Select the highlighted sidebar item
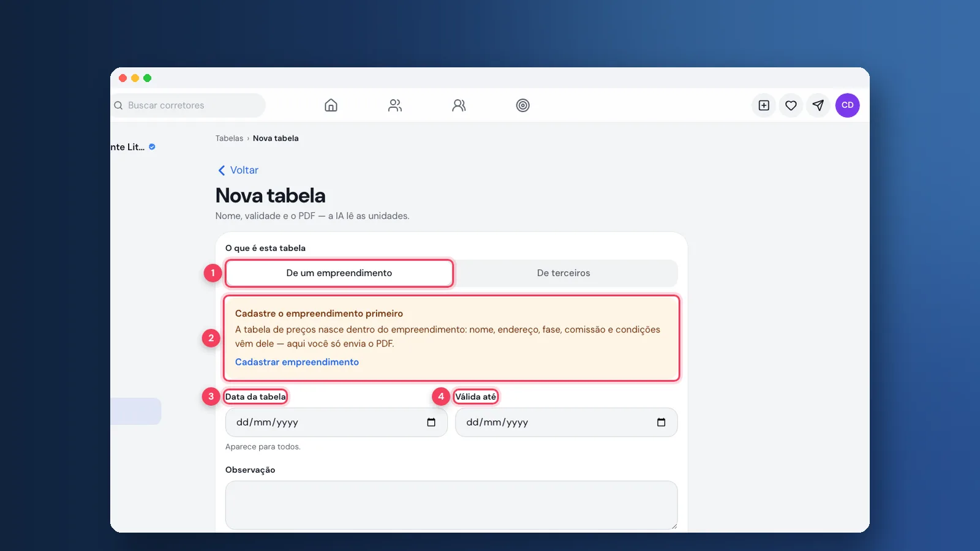 pos(135,411)
